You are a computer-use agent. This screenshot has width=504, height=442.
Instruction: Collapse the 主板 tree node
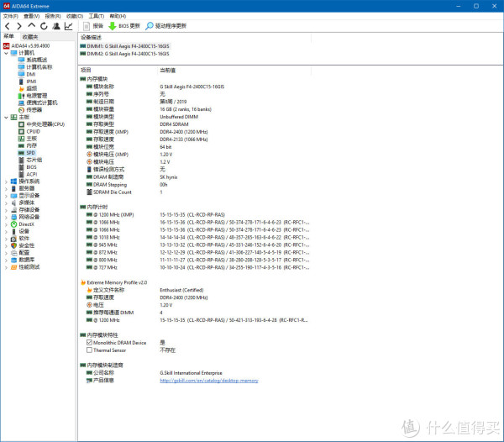click(6, 118)
